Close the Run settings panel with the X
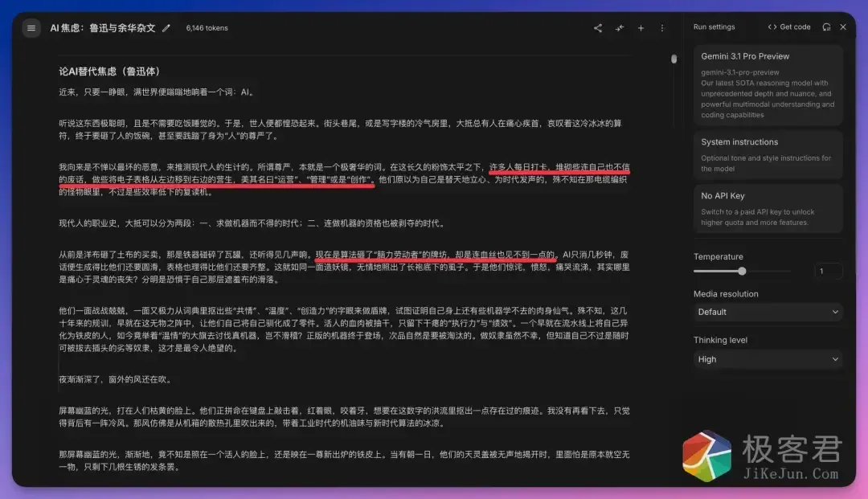 click(843, 27)
